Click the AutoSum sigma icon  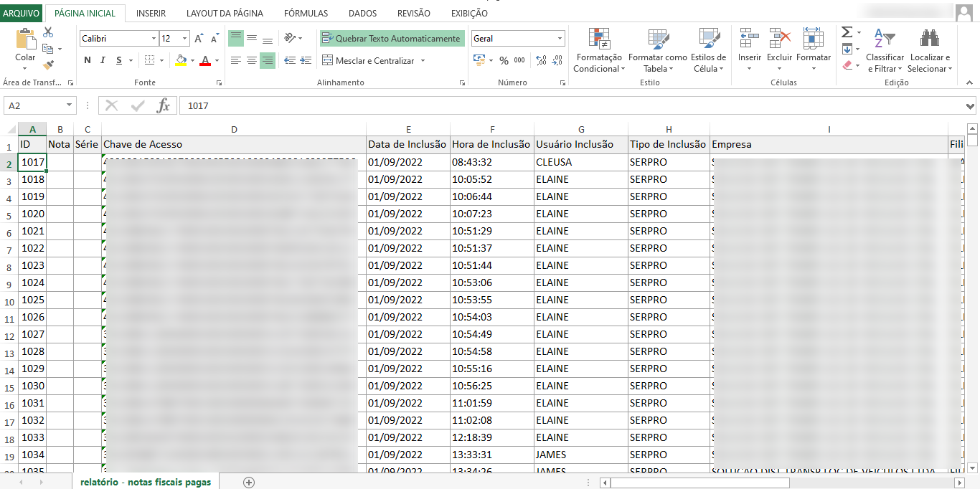pyautogui.click(x=847, y=32)
